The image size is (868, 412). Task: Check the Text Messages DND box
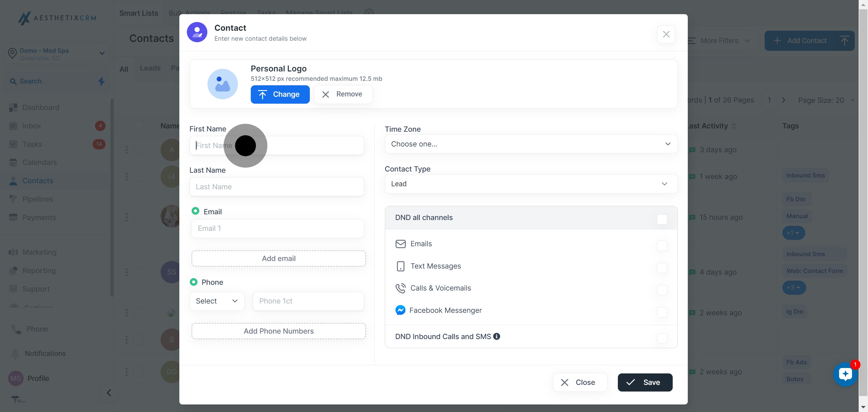pyautogui.click(x=662, y=268)
